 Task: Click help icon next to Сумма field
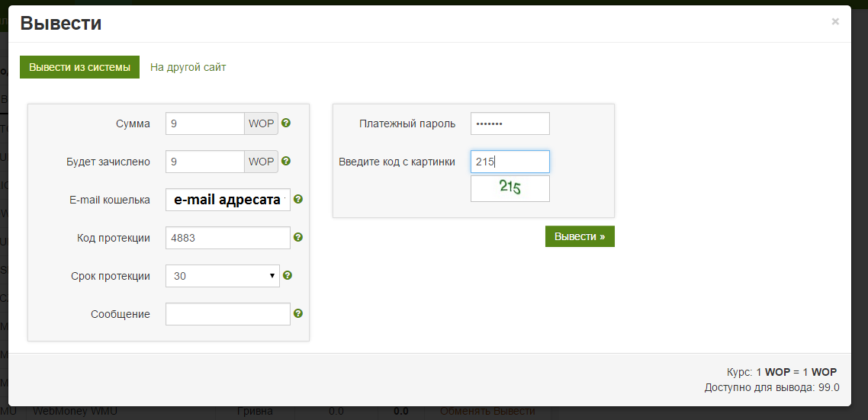[286, 123]
